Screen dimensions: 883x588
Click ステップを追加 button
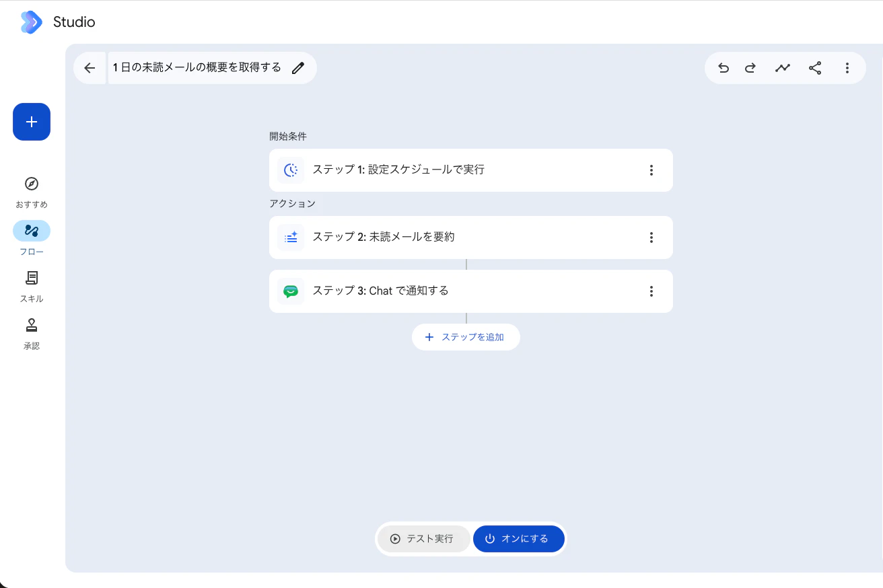pyautogui.click(x=466, y=337)
